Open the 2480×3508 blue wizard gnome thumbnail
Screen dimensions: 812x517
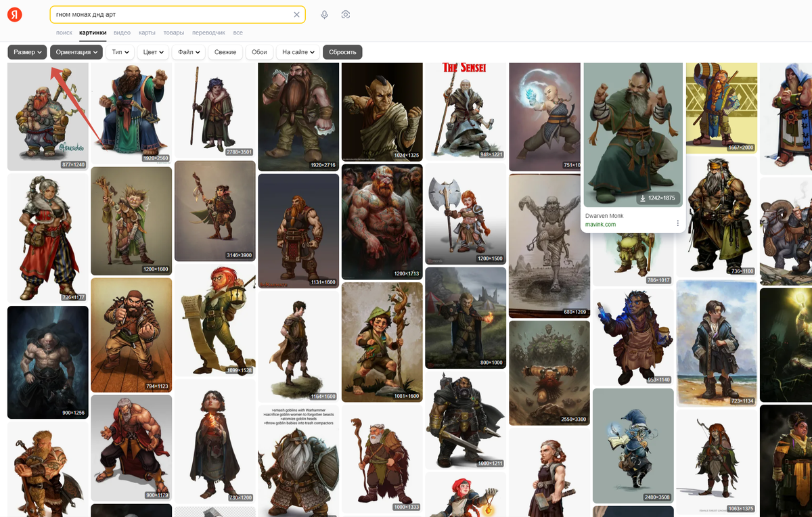pos(633,445)
